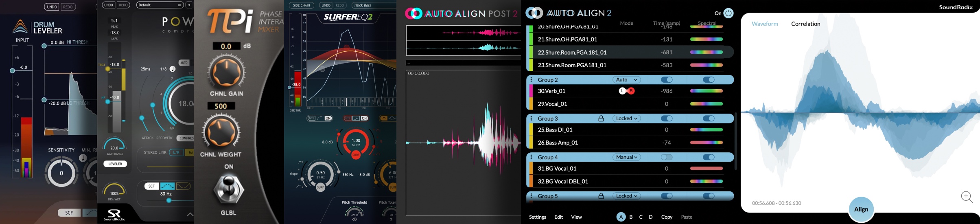Screen dimensions: 980x224
Task: Click SIDE CHAIN in SurferEQ 2
Action: (x=302, y=5)
